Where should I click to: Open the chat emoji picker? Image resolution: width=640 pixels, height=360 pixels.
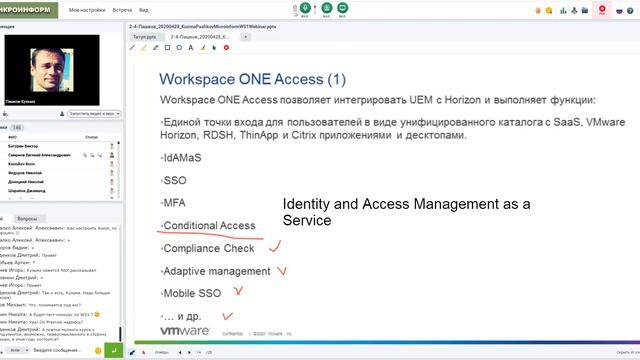click(98, 351)
